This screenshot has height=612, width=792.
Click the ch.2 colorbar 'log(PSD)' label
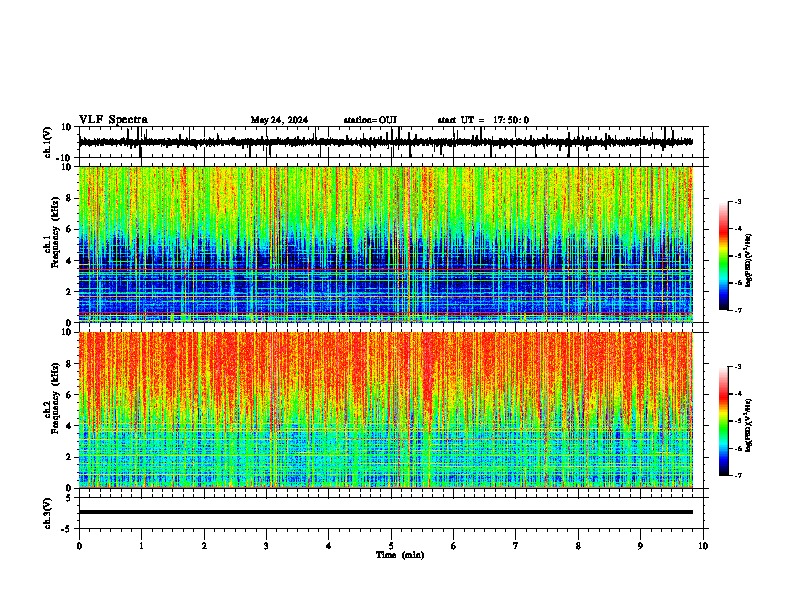748,425
